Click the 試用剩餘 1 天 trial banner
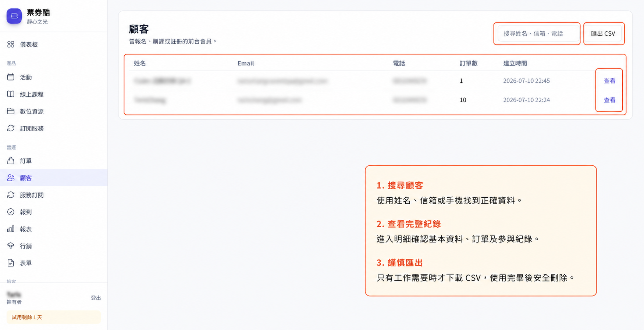The width and height of the screenshot is (644, 330). [54, 317]
